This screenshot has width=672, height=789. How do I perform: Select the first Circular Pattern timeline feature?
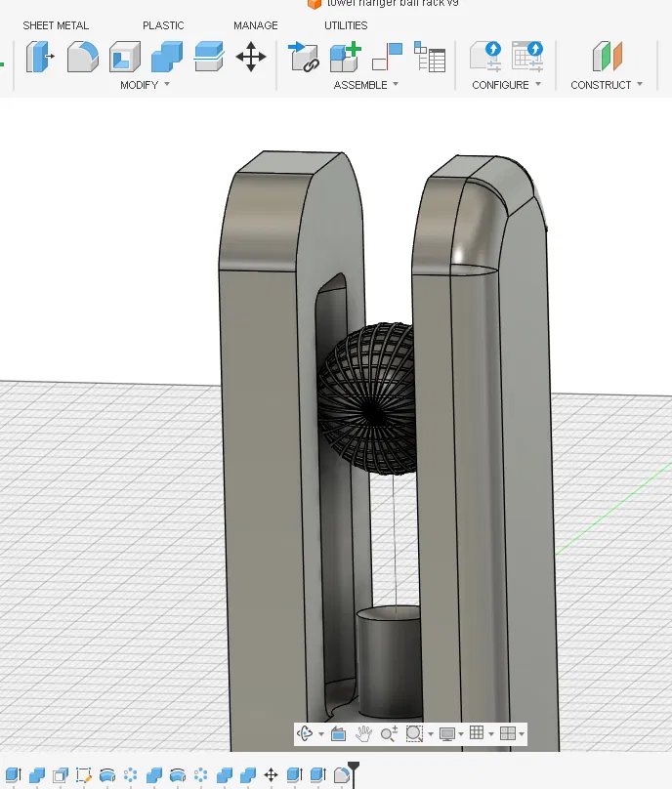click(x=130, y=775)
